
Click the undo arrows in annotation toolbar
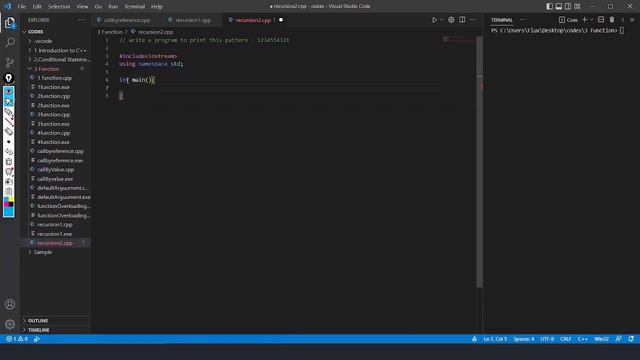(x=9, y=152)
